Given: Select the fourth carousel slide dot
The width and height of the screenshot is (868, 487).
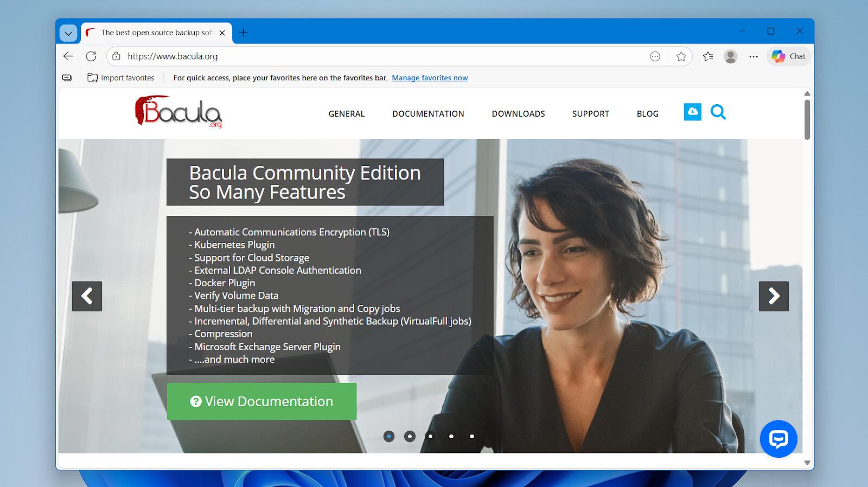Looking at the screenshot, I should 451,436.
